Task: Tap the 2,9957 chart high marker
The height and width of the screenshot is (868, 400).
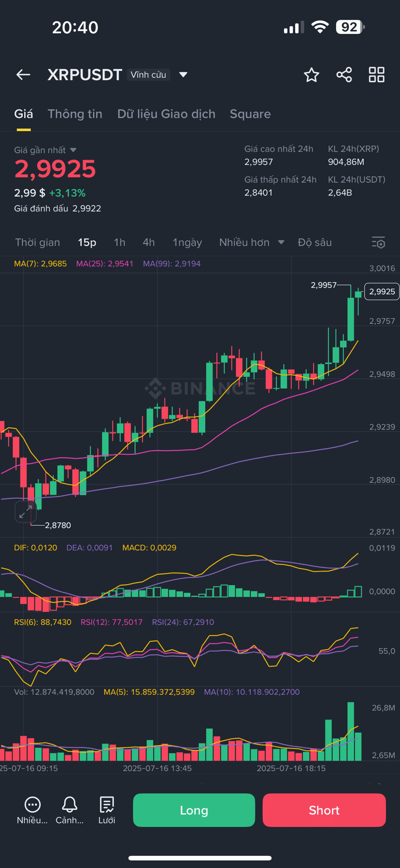Action: (324, 285)
